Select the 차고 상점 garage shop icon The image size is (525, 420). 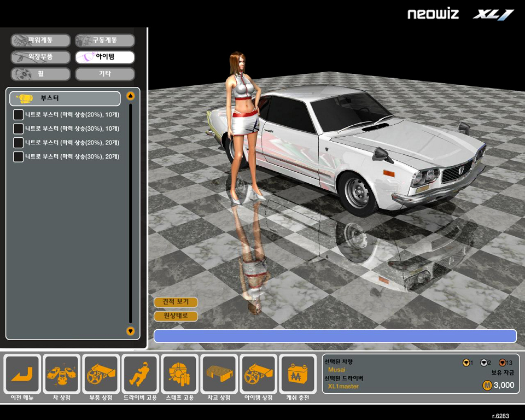point(219,375)
